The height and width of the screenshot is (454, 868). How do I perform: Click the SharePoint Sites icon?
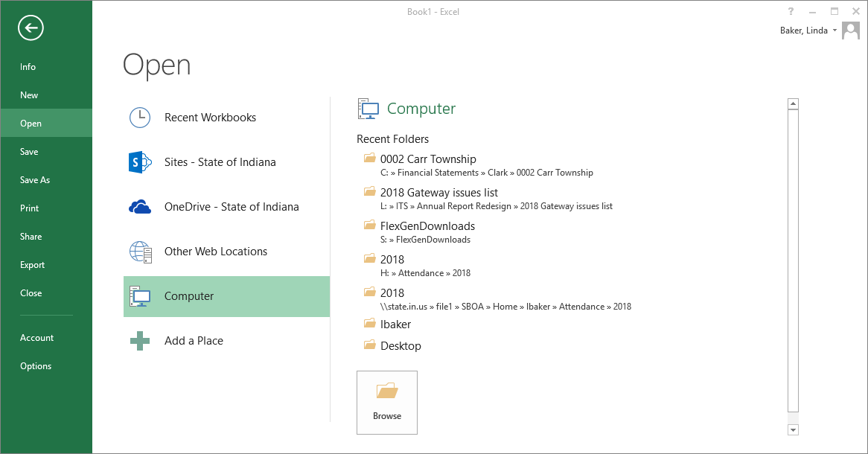click(139, 162)
